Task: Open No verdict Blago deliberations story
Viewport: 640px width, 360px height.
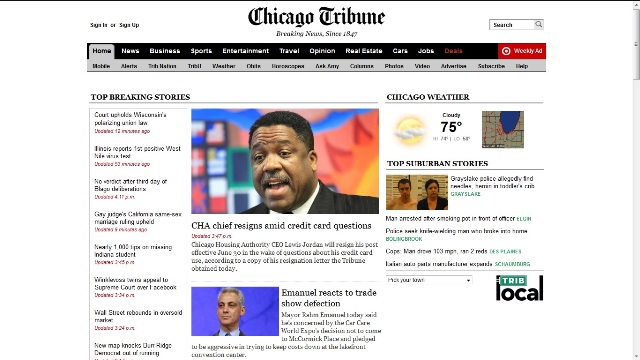Action: click(x=131, y=185)
